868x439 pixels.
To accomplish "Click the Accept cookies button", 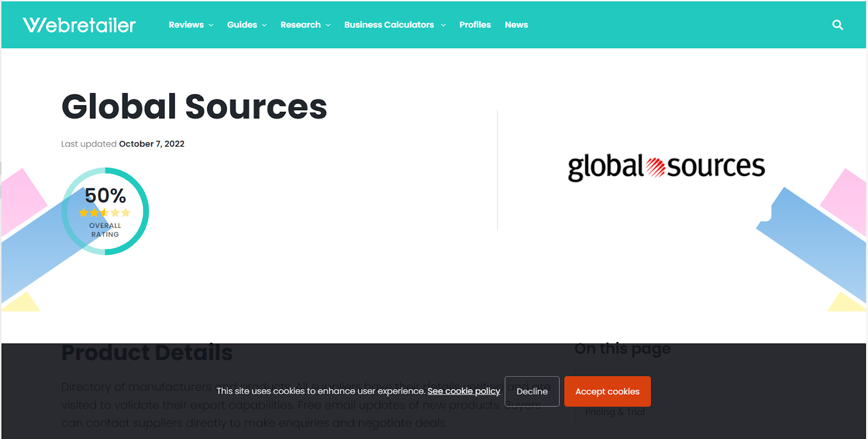I will (x=608, y=391).
